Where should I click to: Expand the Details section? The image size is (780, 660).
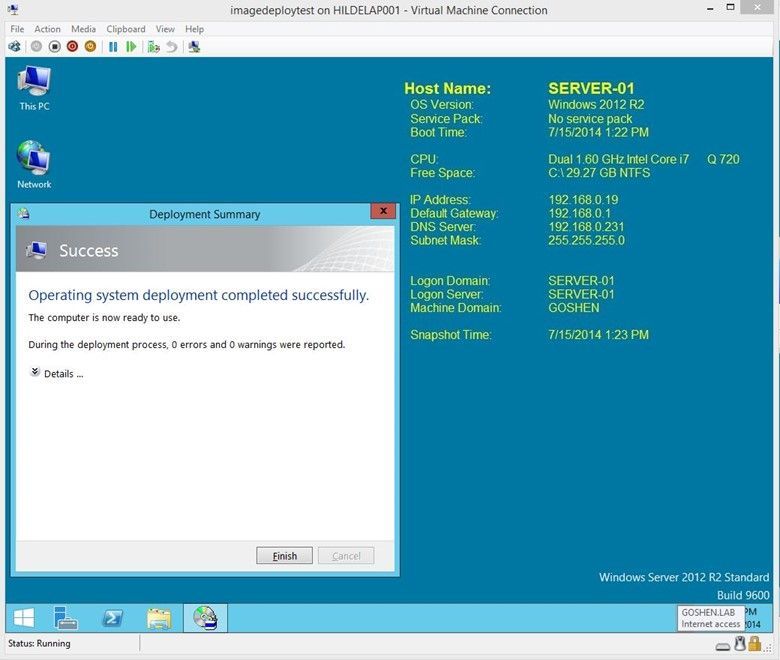[57, 374]
